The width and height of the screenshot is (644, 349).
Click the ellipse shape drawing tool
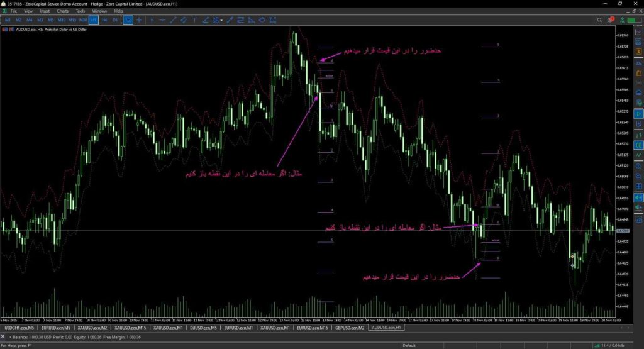[262, 19]
